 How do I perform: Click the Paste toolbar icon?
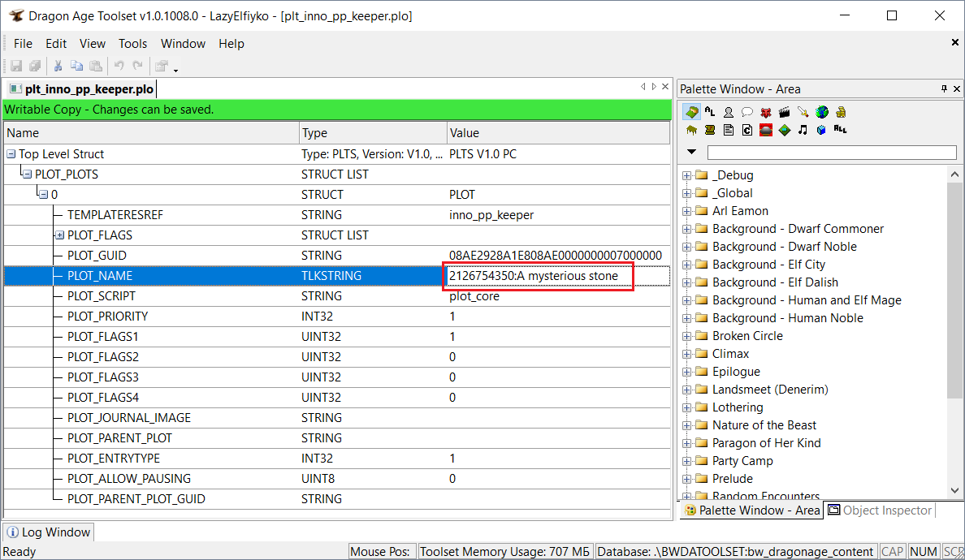coord(96,66)
